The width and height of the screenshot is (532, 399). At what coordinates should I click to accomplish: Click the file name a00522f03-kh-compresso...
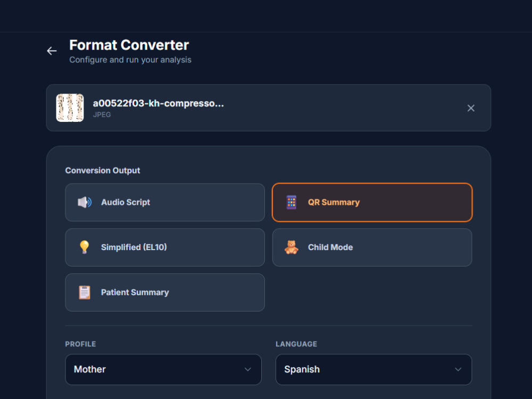tap(159, 103)
